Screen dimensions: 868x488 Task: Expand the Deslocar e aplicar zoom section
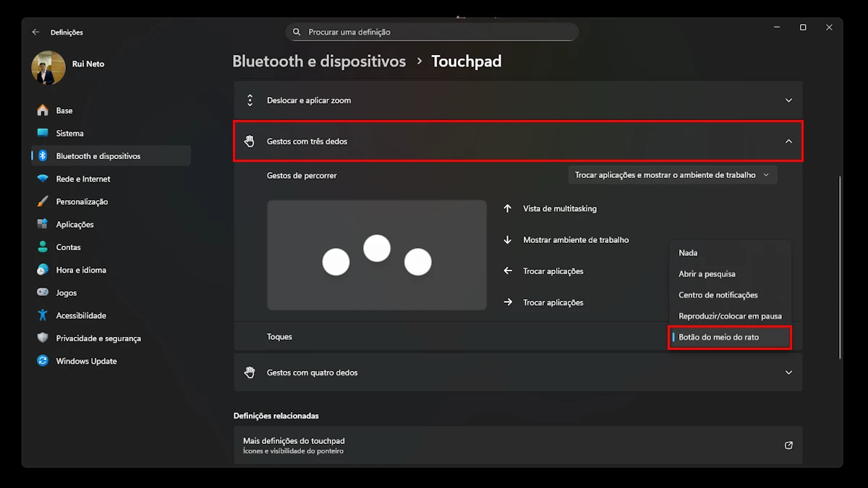[x=788, y=100]
